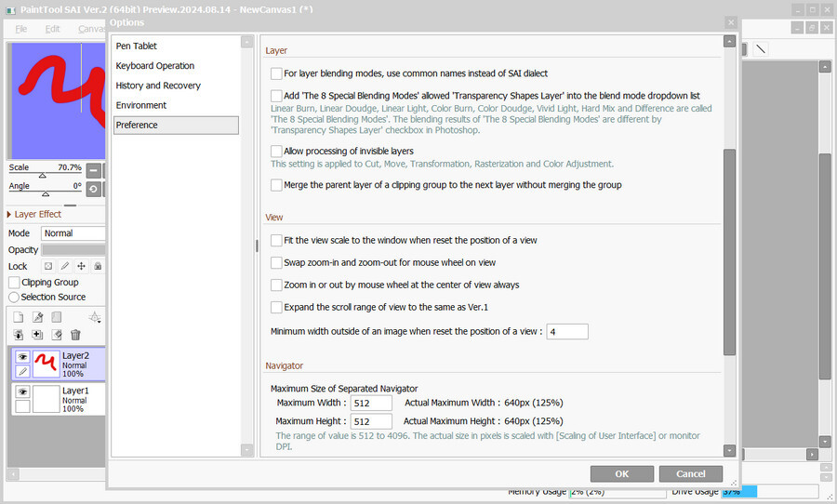Click the merge down layer icon
This screenshot has height=504, width=837.
(x=37, y=335)
